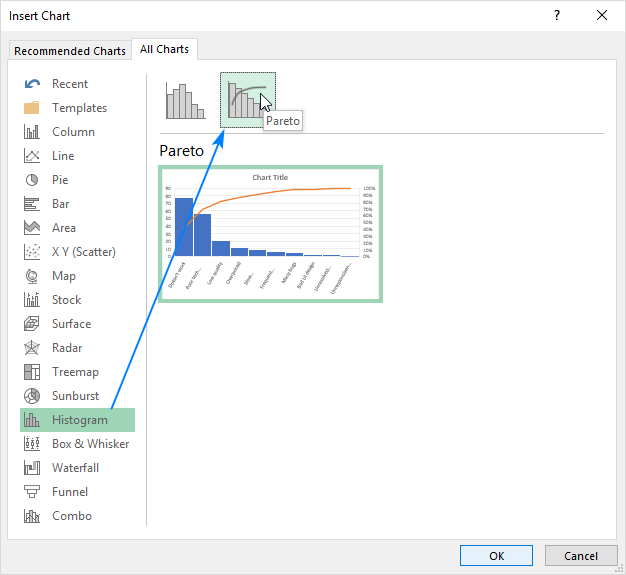This screenshot has width=626, height=575.
Task: Open the Templates folder icon
Action: point(32,108)
